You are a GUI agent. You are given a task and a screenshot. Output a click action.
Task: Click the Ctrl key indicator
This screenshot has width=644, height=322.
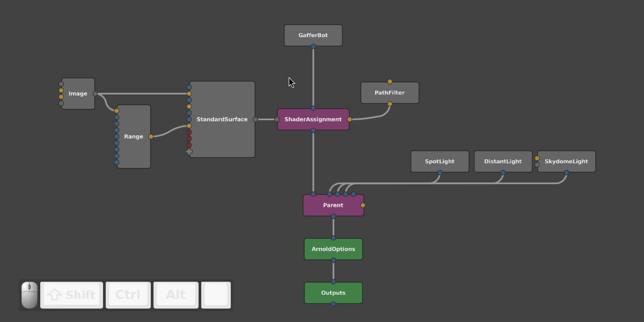(128, 295)
